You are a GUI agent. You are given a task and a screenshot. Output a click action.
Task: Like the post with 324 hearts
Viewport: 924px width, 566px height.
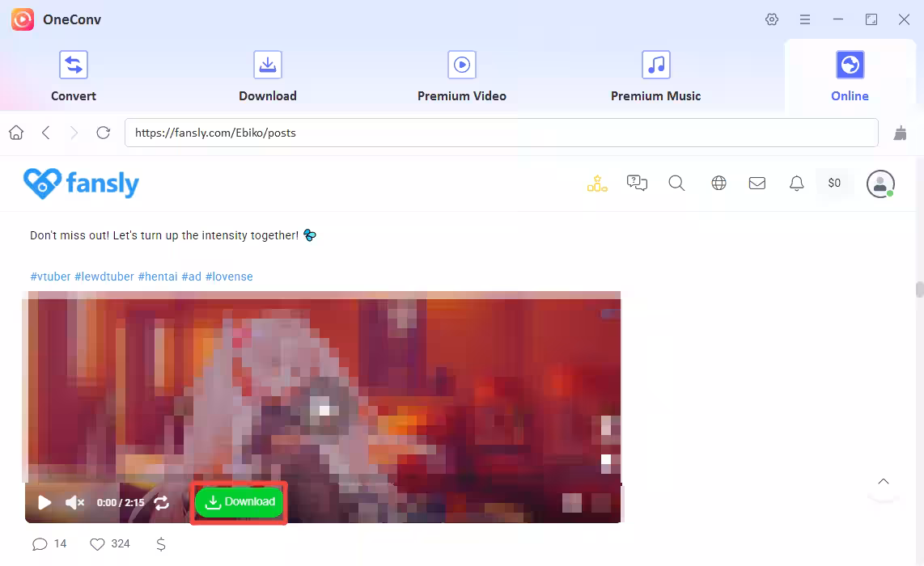[x=109, y=544]
